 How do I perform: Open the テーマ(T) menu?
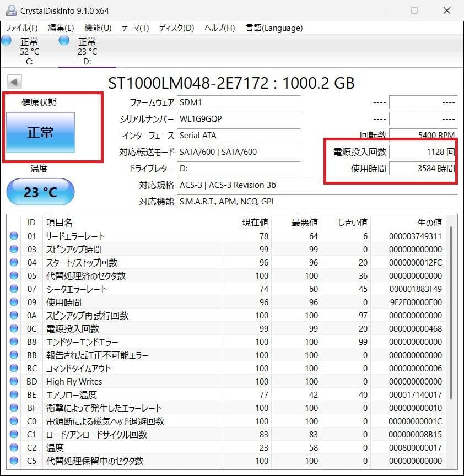(135, 28)
